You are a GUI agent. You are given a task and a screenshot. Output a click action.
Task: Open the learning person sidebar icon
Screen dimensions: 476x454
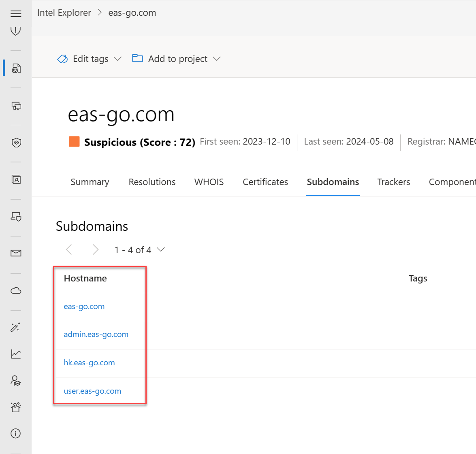[16, 381]
